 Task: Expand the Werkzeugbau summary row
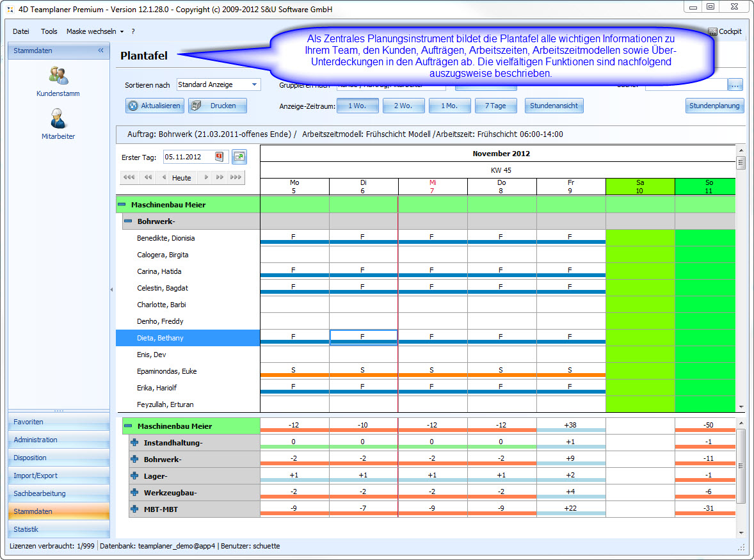[x=134, y=493]
